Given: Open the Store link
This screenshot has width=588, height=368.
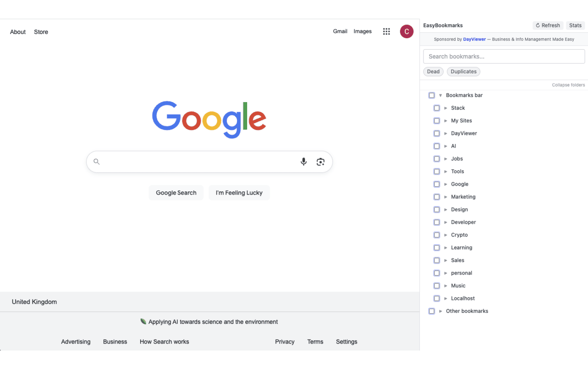Looking at the screenshot, I should [41, 32].
